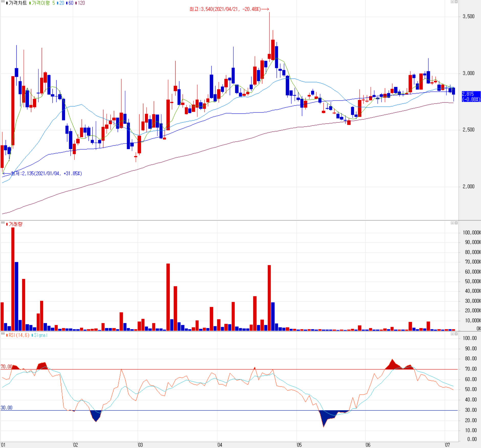Maximize the RSI indicator panel
481x448 pixels.
(x=452, y=334)
